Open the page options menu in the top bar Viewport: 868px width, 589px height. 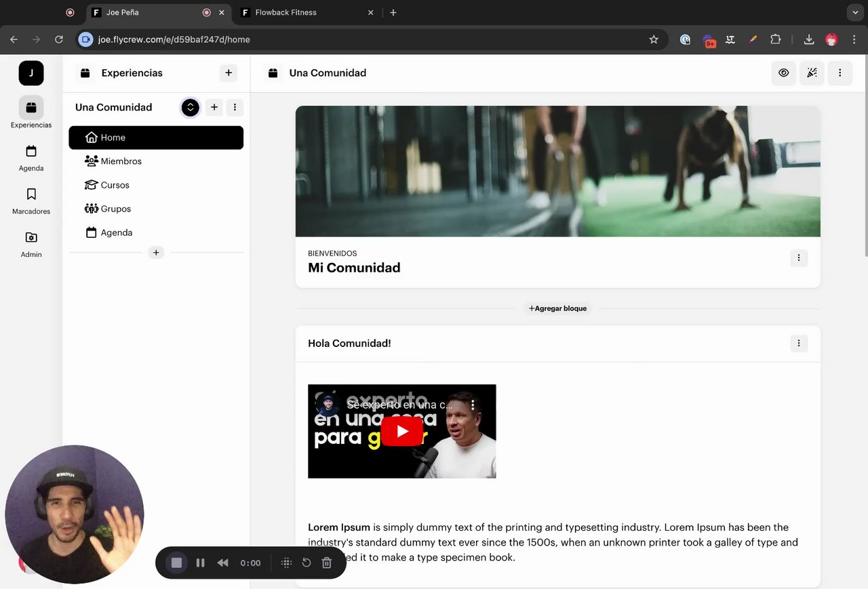pyautogui.click(x=840, y=73)
